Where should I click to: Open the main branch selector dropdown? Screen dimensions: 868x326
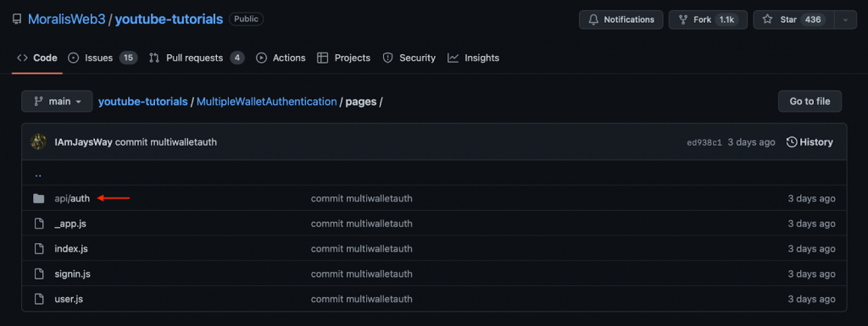click(57, 101)
